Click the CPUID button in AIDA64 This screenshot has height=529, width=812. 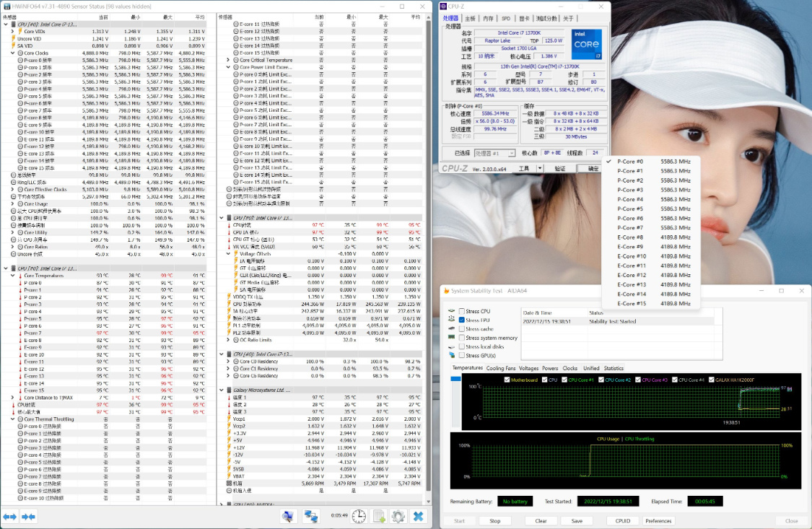click(622, 520)
